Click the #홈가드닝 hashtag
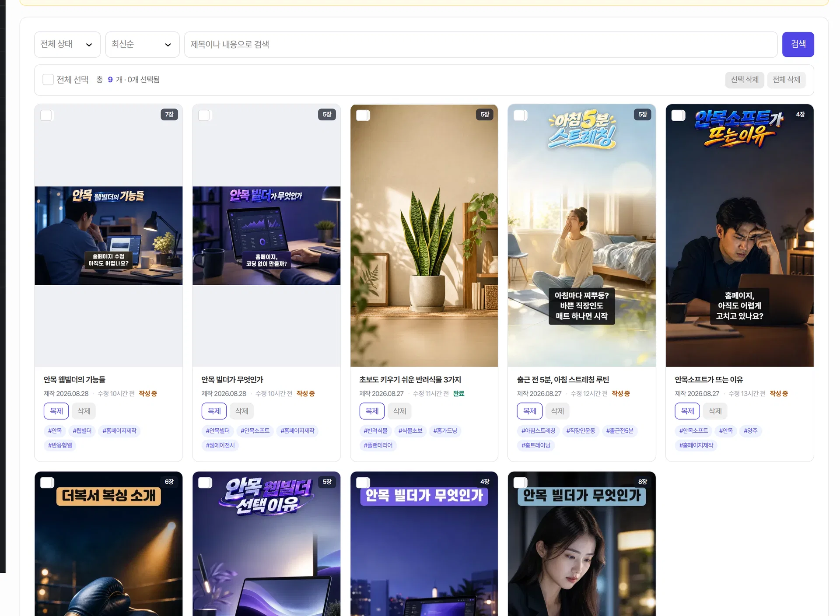The image size is (840, 616). 445,431
